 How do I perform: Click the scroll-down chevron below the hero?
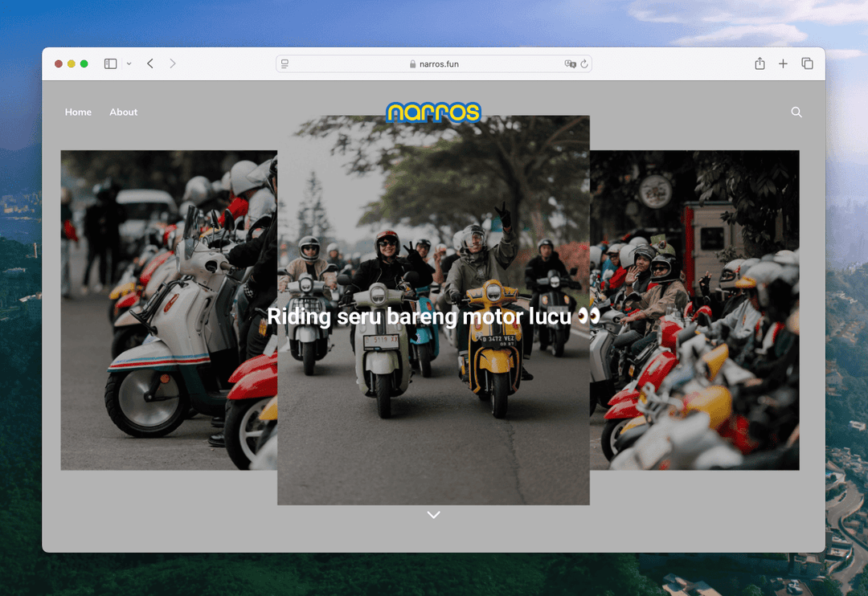tap(434, 515)
